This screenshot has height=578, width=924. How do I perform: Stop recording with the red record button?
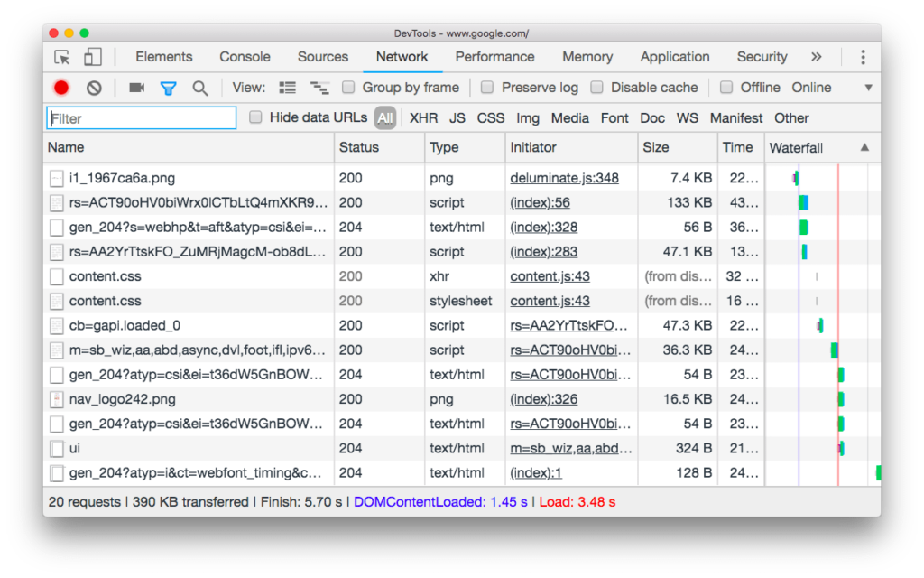61,88
